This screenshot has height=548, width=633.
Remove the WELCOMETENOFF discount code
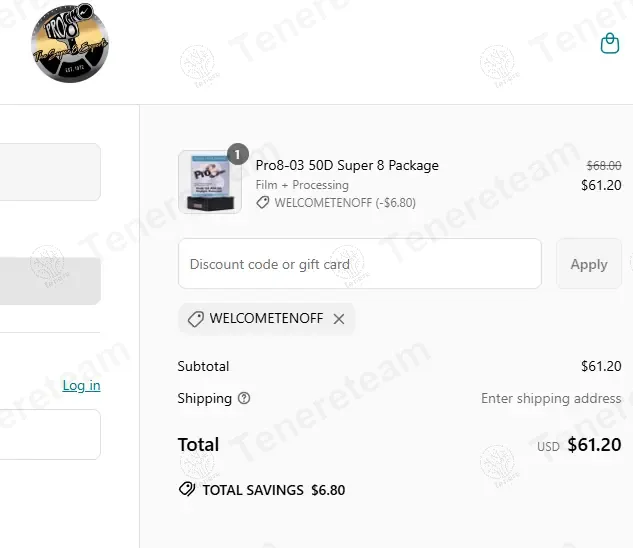click(339, 319)
